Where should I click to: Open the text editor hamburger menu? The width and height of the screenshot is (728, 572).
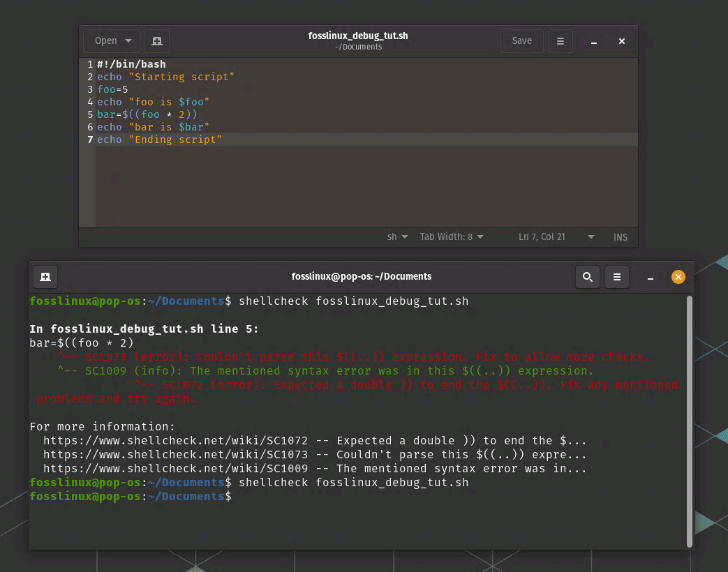coord(560,40)
